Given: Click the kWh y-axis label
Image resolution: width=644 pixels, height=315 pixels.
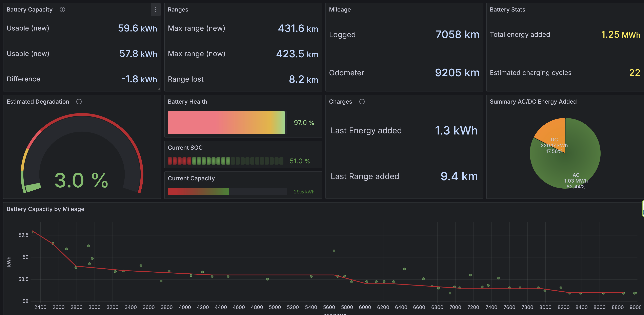Looking at the screenshot, I should [x=9, y=261].
